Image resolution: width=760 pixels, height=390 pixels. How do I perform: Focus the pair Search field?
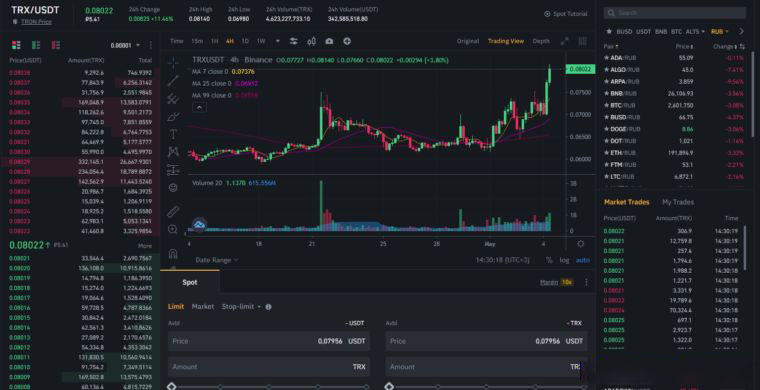(x=675, y=13)
